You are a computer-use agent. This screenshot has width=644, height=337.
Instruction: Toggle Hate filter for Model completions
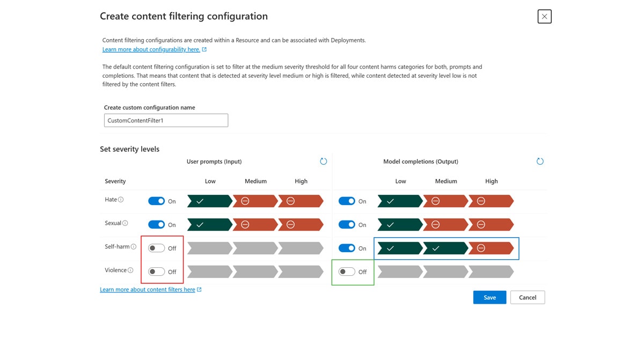pos(347,201)
